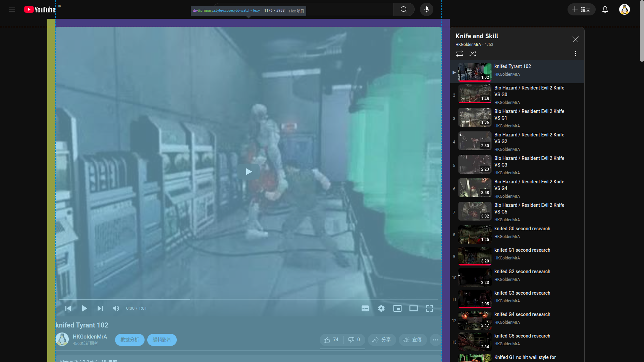Seek on the video progress bar
This screenshot has height=362, width=644.
249,300
